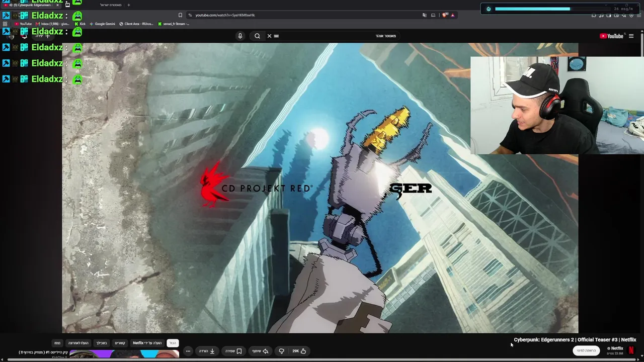The height and width of the screenshot is (362, 644).
Task: Open the Brave Rewards triangle icon
Action: pos(452,15)
